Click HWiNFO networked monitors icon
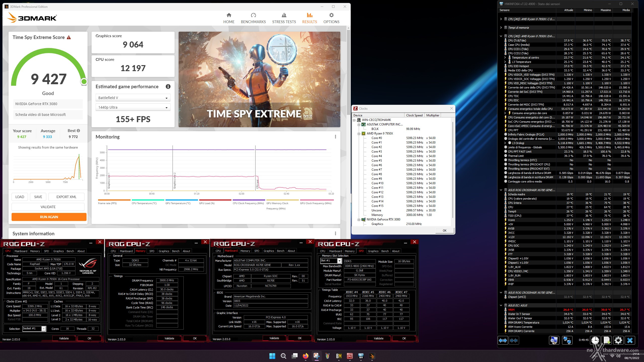 (x=567, y=340)
